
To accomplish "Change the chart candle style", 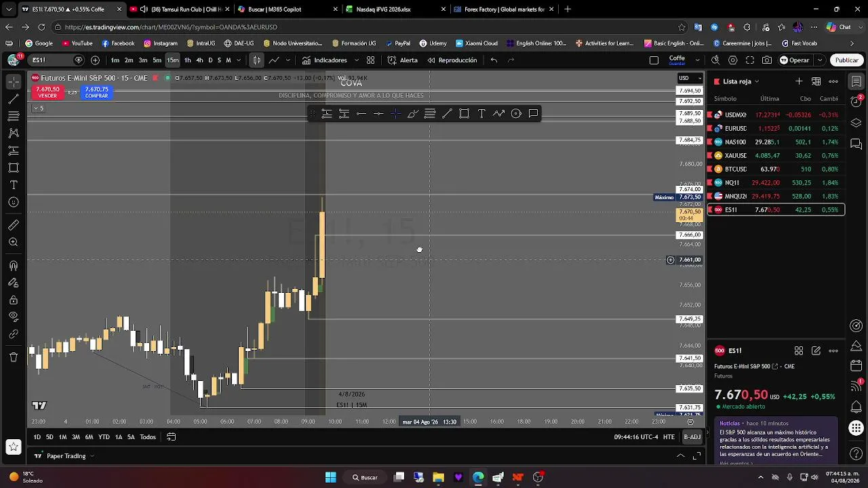I will [256, 60].
